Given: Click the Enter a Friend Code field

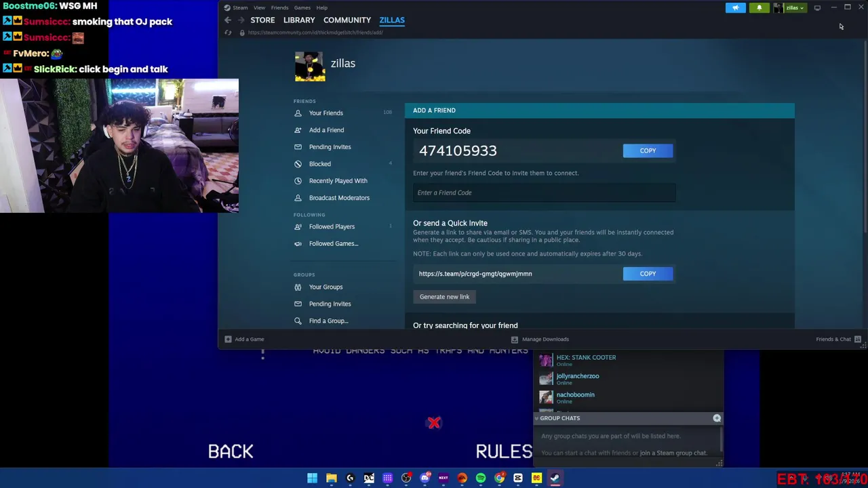Looking at the screenshot, I should (x=545, y=192).
